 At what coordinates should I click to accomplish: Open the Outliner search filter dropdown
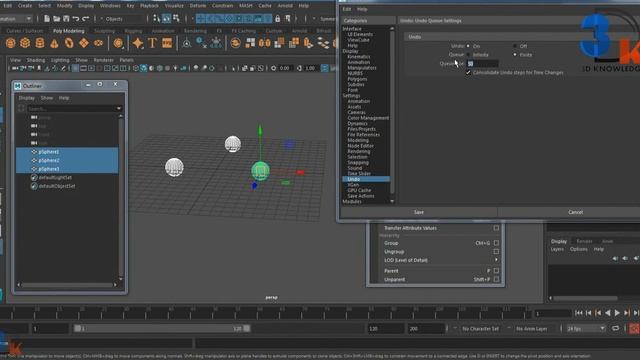pyautogui.click(x=119, y=109)
